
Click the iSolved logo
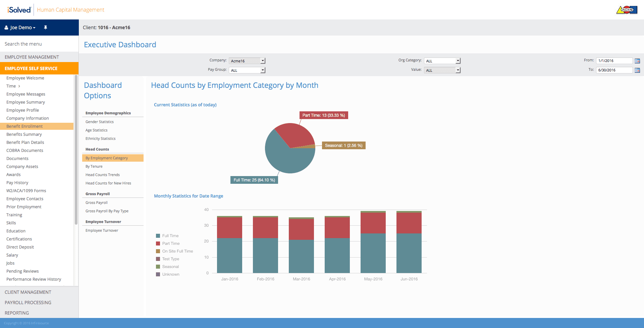click(x=19, y=10)
